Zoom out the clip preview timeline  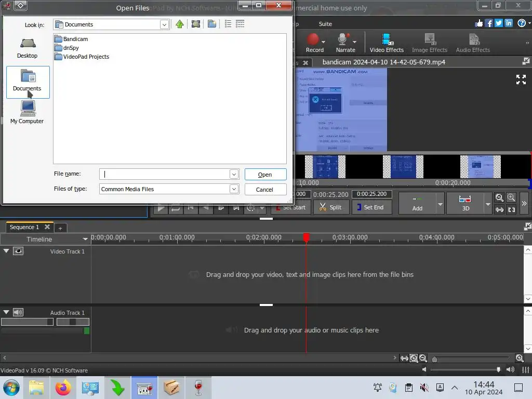(499, 198)
